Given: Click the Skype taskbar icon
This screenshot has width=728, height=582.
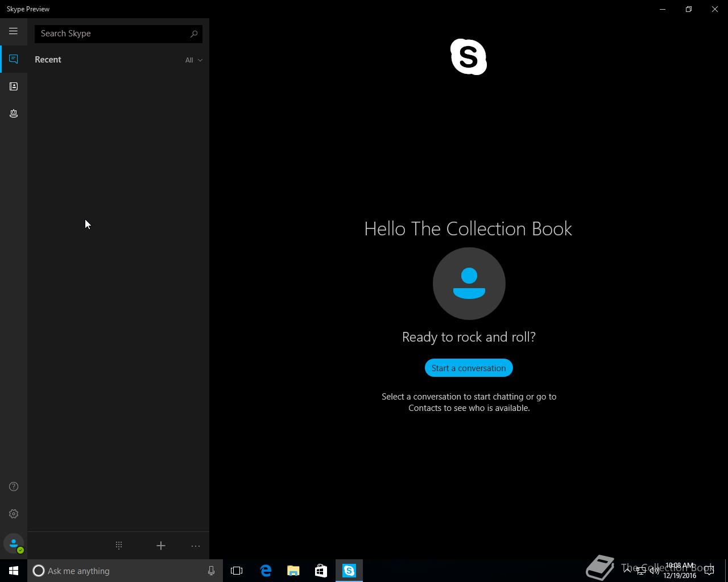Looking at the screenshot, I should 349,571.
